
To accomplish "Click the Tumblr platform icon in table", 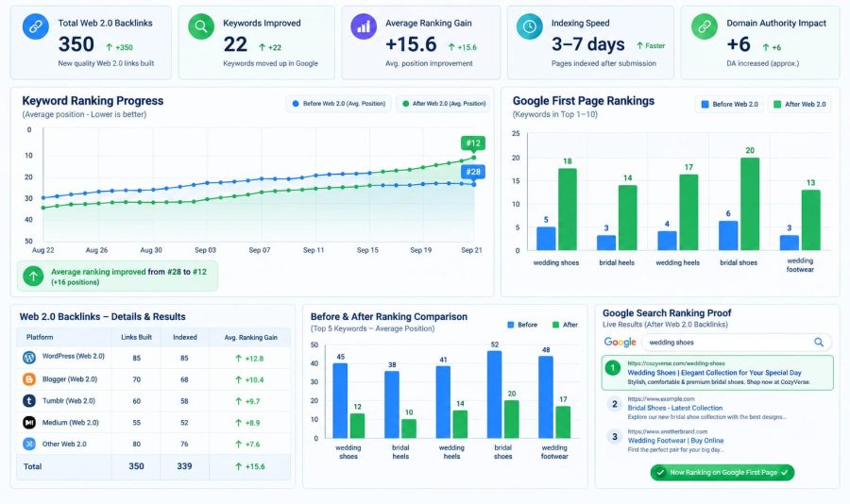I will point(29,401).
